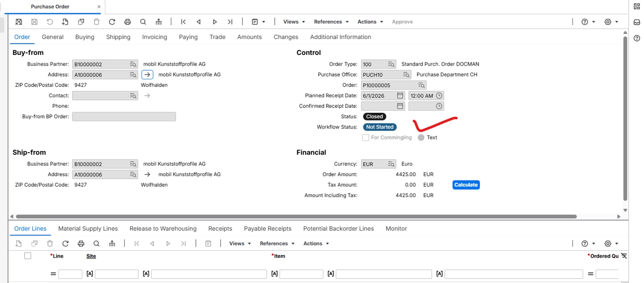Refresh order lines with the lower toolbar icon
The width and height of the screenshot is (644, 283).
pyautogui.click(x=65, y=243)
